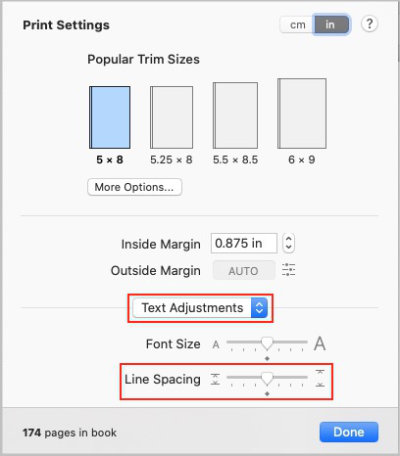Viewport: 400px width, 456px height.
Task: Pick the 6 × 9 trim size
Action: click(302, 113)
